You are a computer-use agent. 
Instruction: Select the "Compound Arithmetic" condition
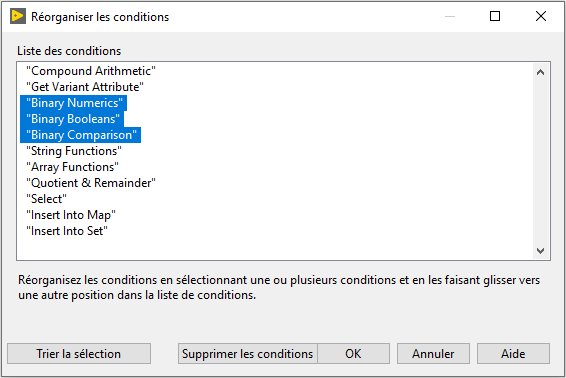[91, 71]
